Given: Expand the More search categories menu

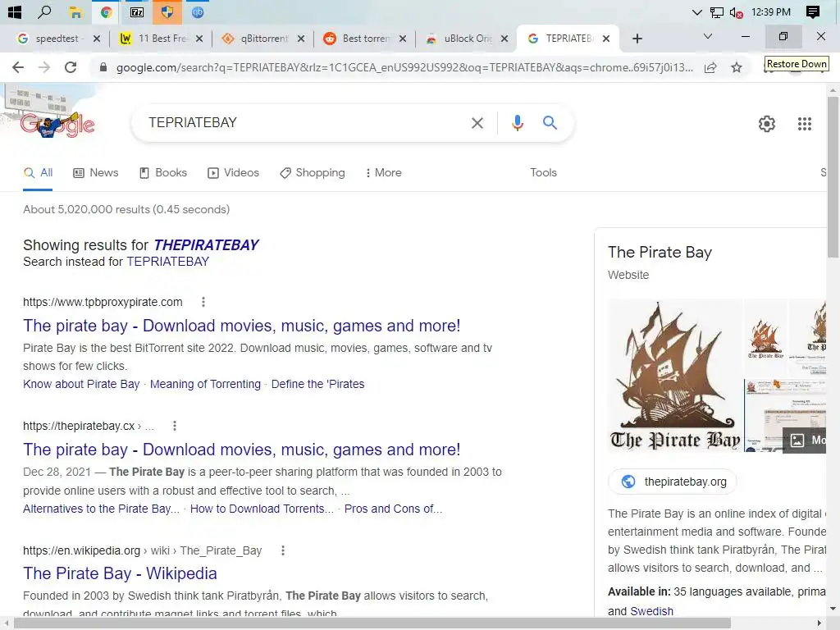Looking at the screenshot, I should click(384, 172).
